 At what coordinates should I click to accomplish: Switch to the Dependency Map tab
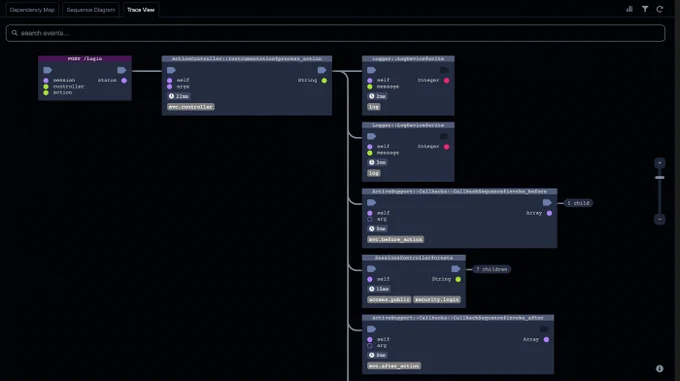(32, 10)
